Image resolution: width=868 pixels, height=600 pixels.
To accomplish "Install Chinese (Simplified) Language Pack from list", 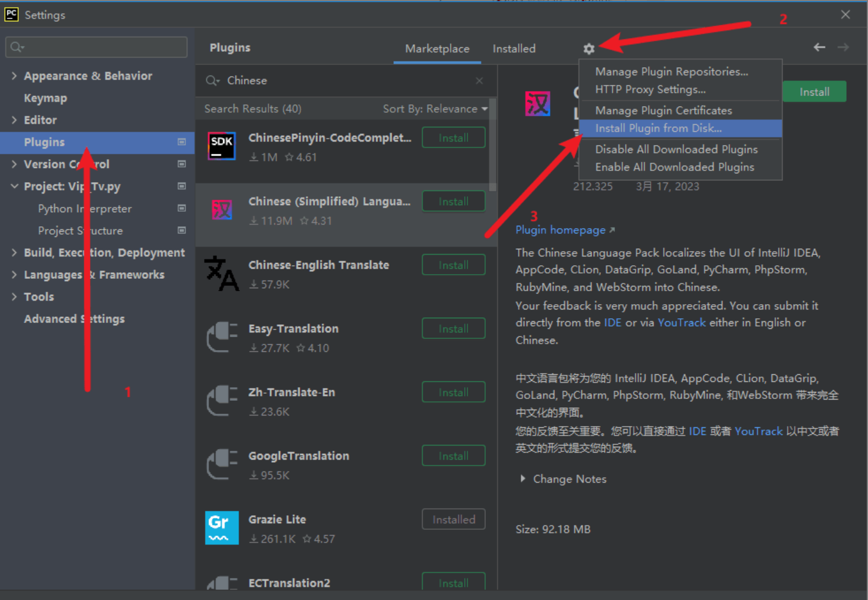I will 453,202.
